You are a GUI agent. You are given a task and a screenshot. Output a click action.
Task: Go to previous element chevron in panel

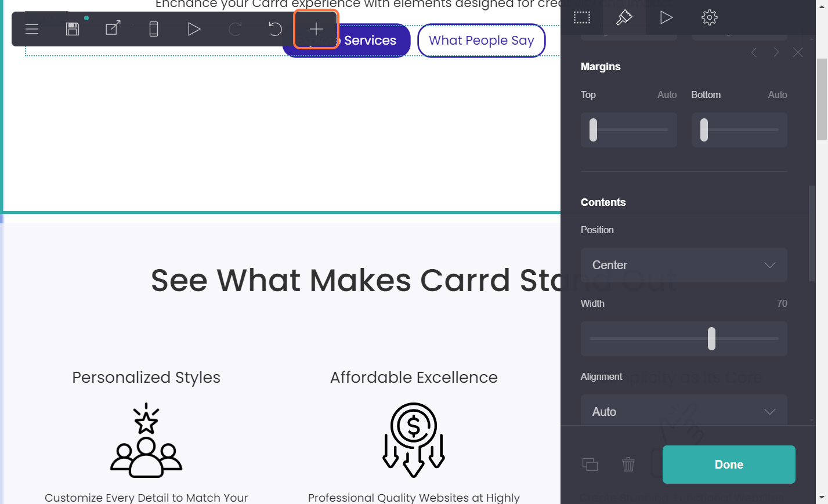click(x=754, y=53)
